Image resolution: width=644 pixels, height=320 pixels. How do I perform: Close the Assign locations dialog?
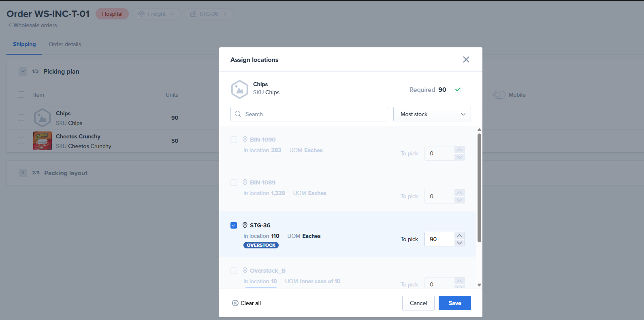pos(466,59)
